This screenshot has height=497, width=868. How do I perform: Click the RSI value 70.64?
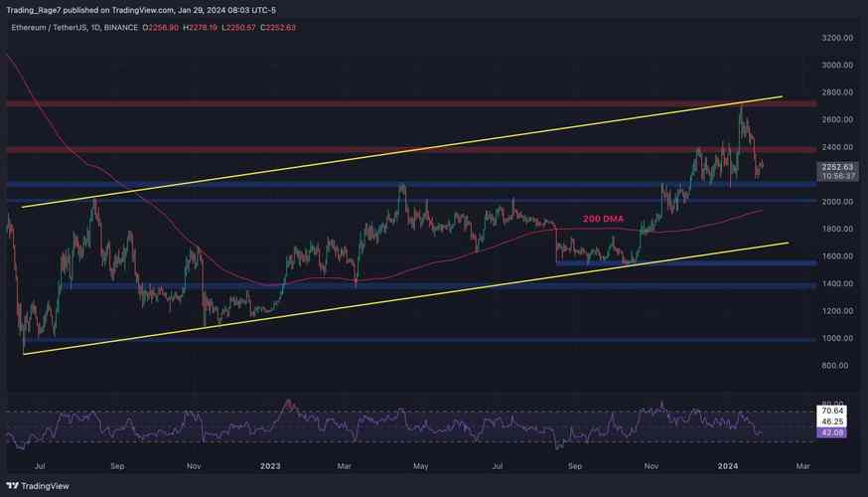pos(832,411)
